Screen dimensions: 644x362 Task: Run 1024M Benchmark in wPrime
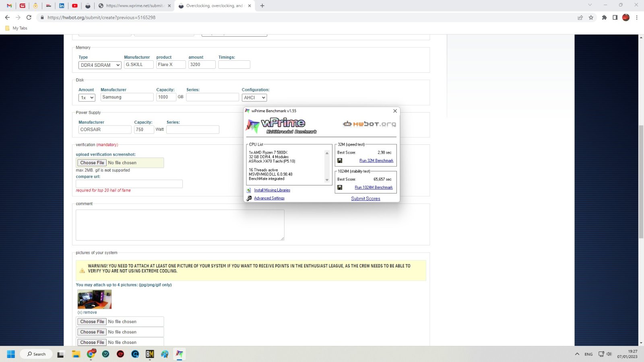[374, 187]
